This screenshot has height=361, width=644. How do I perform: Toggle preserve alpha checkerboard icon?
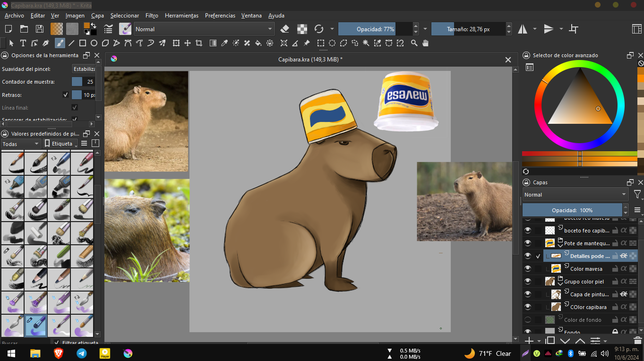coord(302,29)
